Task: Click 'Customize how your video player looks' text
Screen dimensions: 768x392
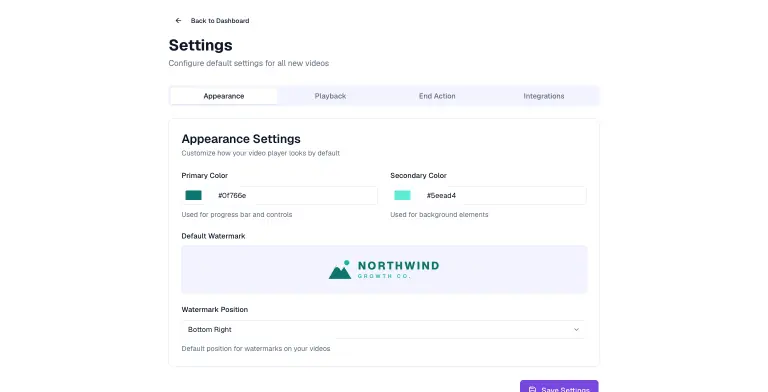Action: [x=261, y=153]
